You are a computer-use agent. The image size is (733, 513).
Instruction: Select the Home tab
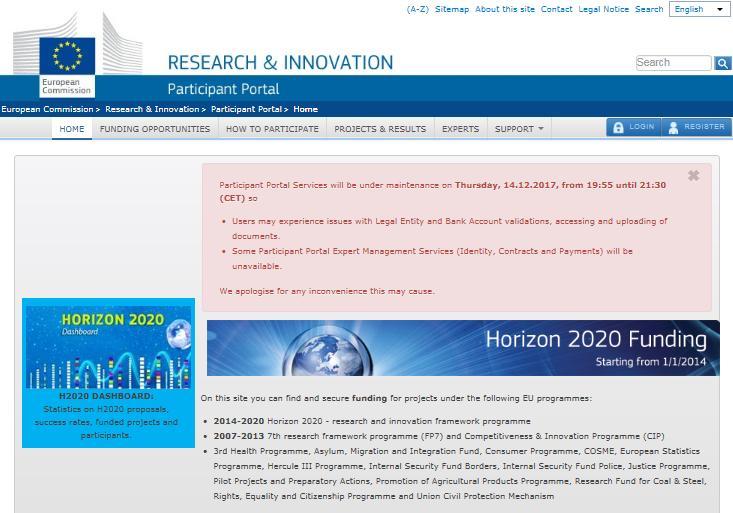pos(72,129)
